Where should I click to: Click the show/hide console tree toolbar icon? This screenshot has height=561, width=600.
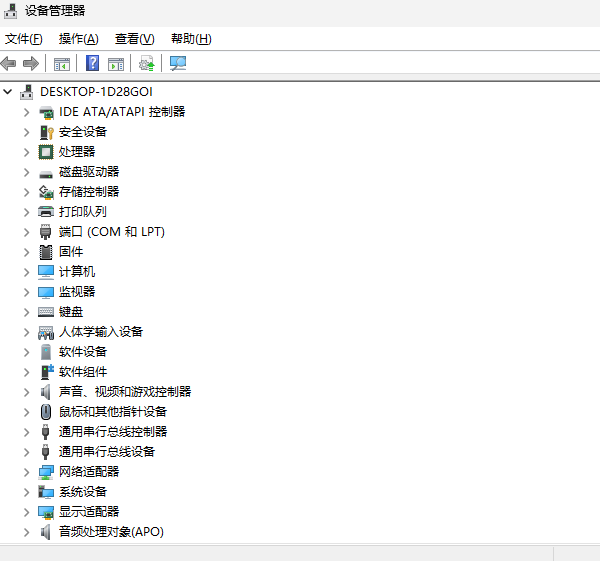(x=62, y=64)
